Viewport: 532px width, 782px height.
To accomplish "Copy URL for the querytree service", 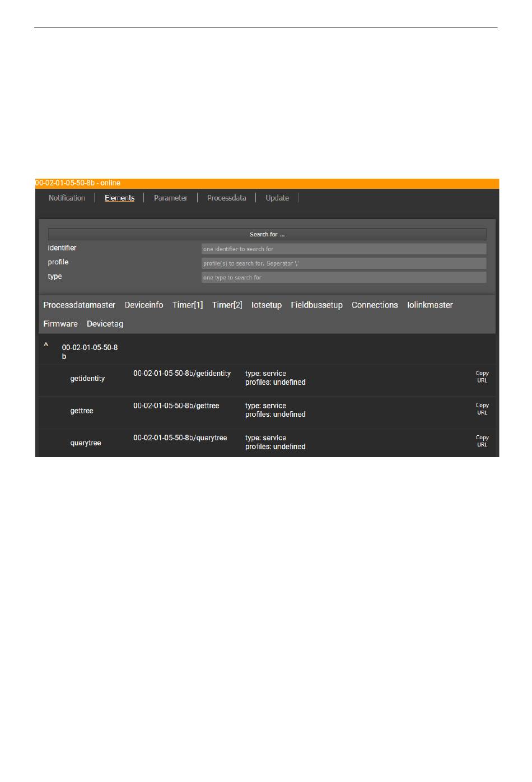I will (482, 441).
